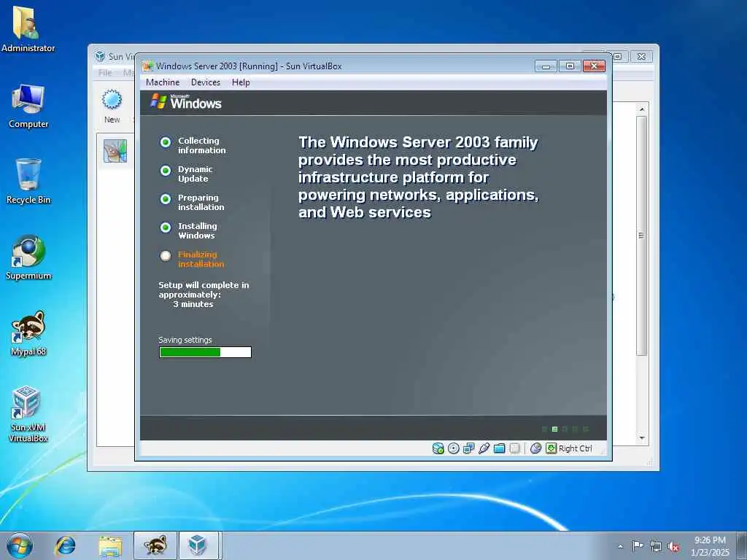Close the background VirtualBox Manager window

point(641,56)
